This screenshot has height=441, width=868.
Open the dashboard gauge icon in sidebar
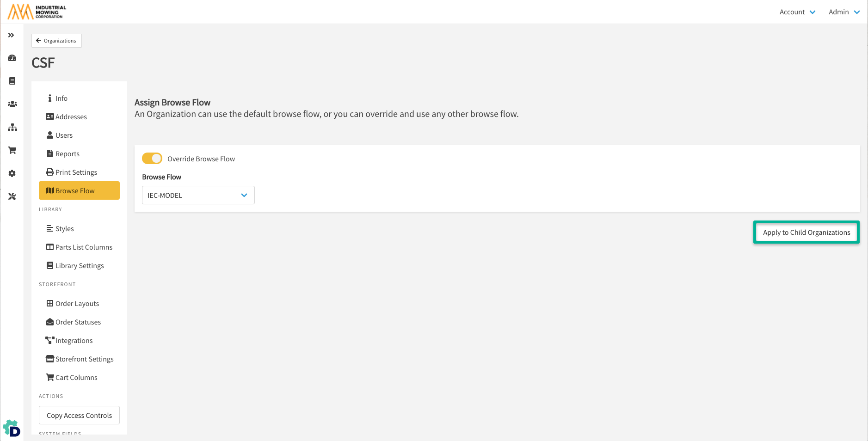tap(12, 58)
